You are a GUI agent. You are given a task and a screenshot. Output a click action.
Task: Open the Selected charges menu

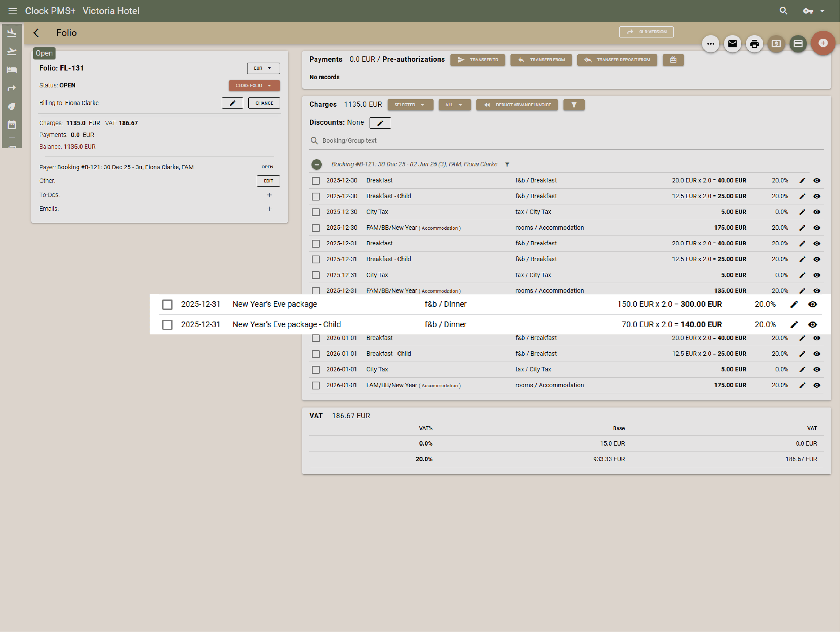410,105
